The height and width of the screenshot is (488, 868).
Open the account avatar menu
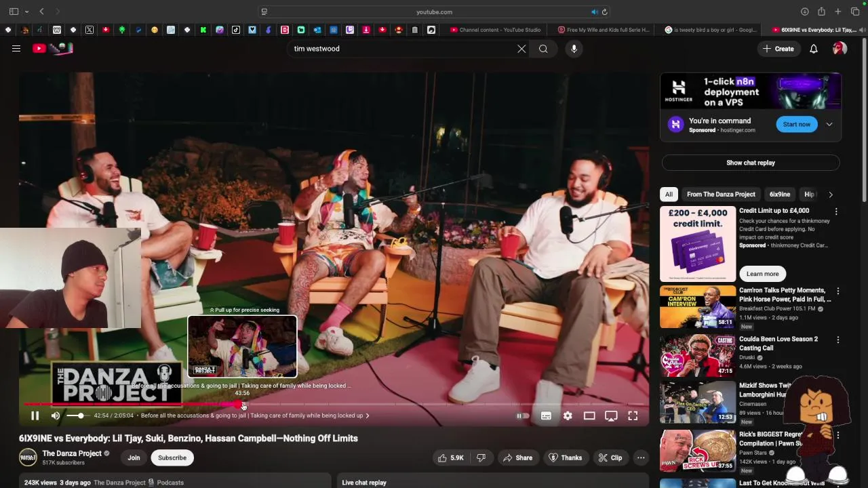pos(840,49)
